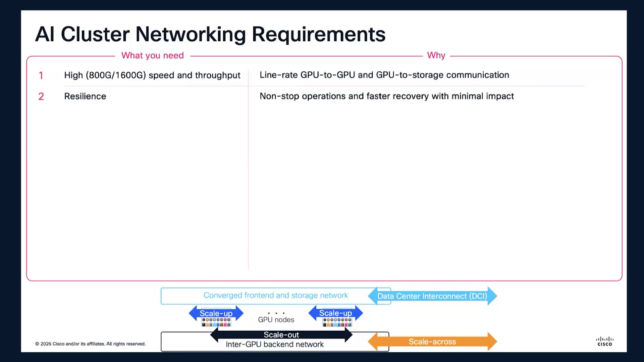Click the GPU nodes label

point(276,320)
